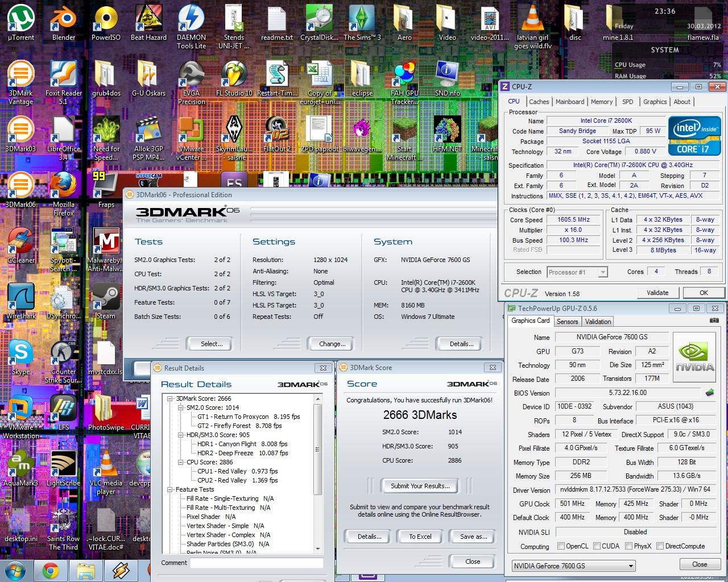Screen dimensions: 728x582
Task: Click the Change... button under Settings
Action: point(332,344)
